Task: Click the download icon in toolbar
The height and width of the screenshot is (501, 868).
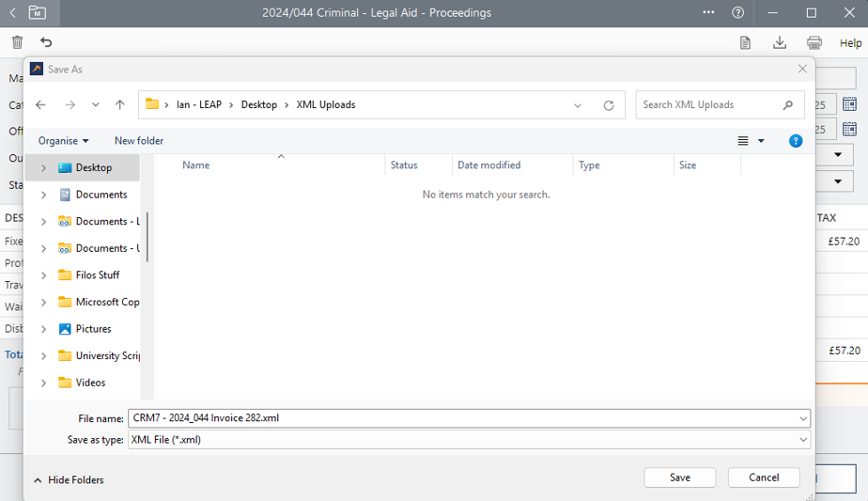Action: 780,42
